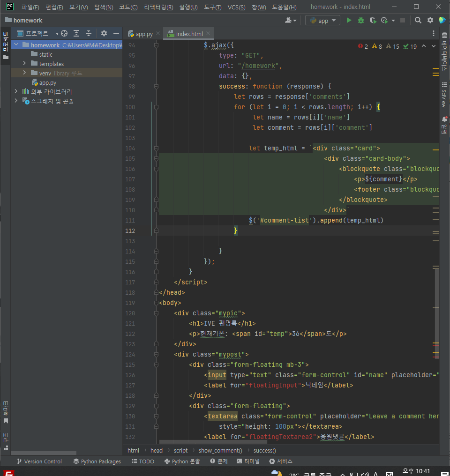Open project panel options gear
Image resolution: width=450 pixels, height=476 pixels.
pyautogui.click(x=104, y=33)
